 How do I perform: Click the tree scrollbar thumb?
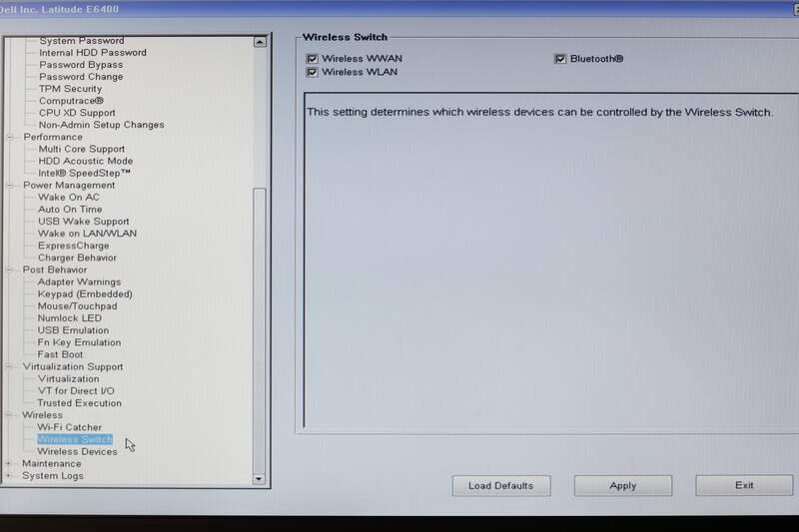pyautogui.click(x=260, y=330)
